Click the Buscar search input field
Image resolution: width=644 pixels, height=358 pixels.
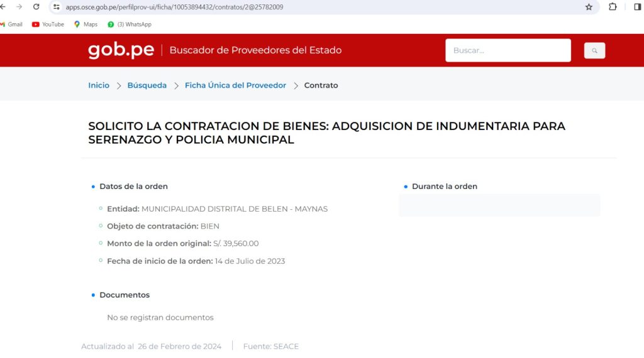508,50
